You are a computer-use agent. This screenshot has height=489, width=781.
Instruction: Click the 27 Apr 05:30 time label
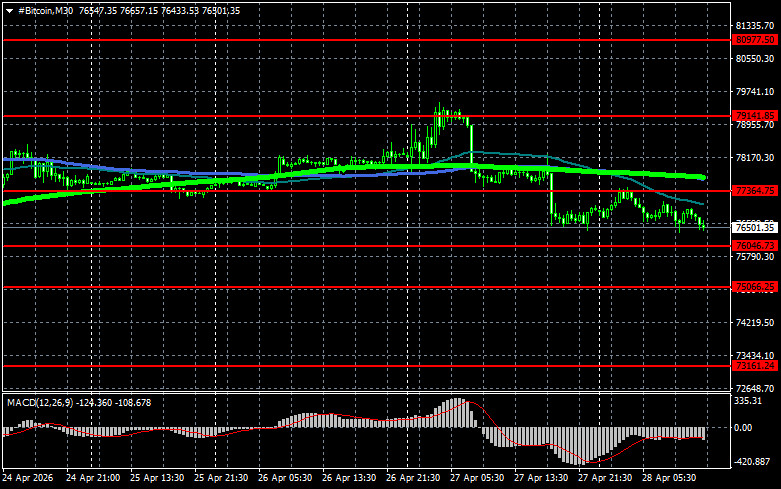pyautogui.click(x=477, y=479)
